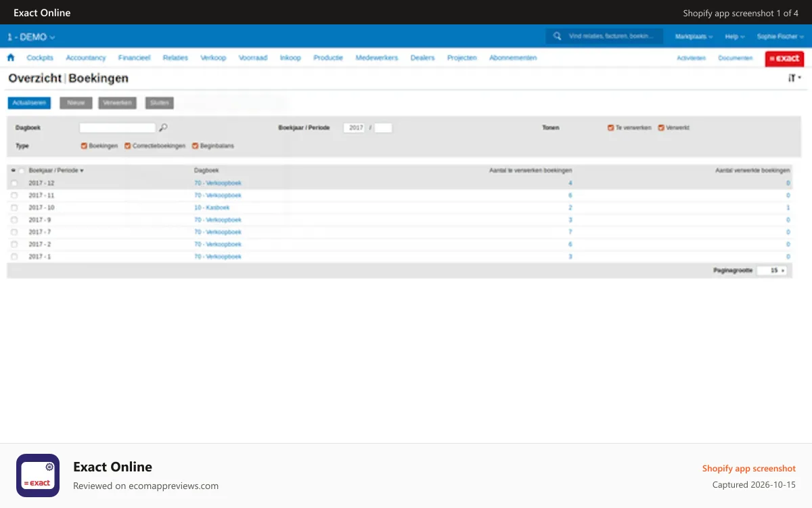The width and height of the screenshot is (812, 508).
Task: Click the period text 2017 - 9
Action: (40, 220)
